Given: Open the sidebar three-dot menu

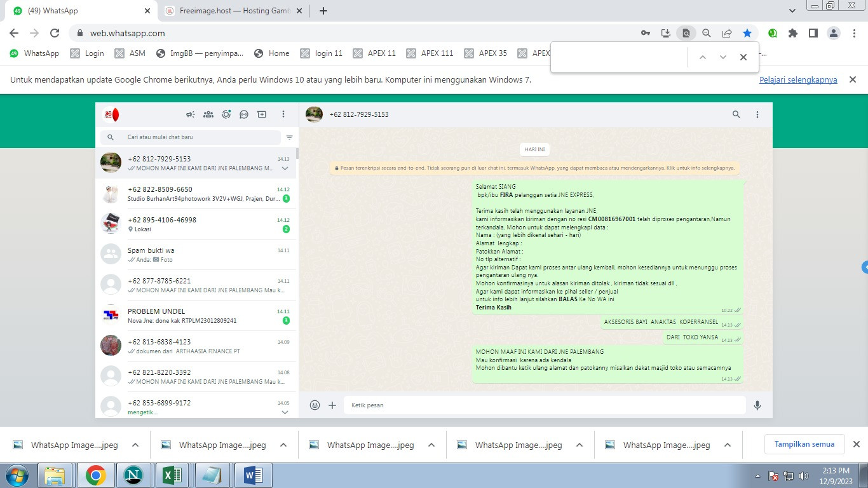Looking at the screenshot, I should (x=283, y=114).
